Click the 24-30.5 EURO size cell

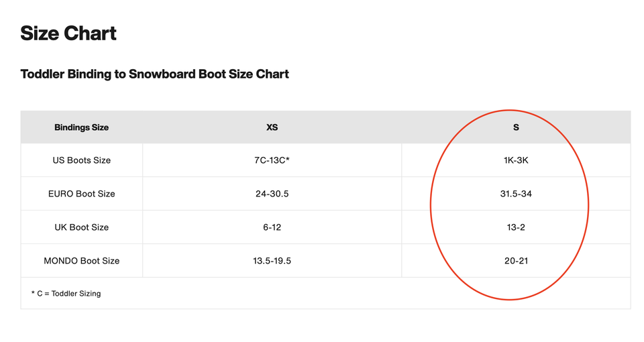coord(272,194)
